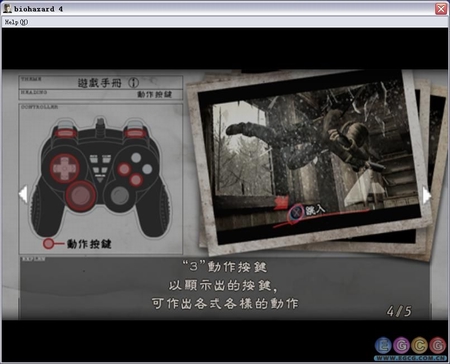
Task: Click the biohazard 4 title bar icon
Action: 7,9
